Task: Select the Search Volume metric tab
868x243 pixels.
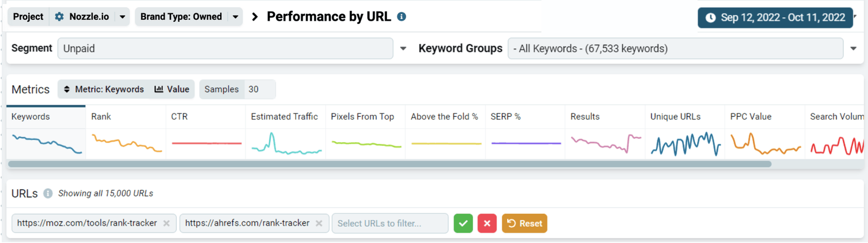Action: pyautogui.click(x=834, y=132)
